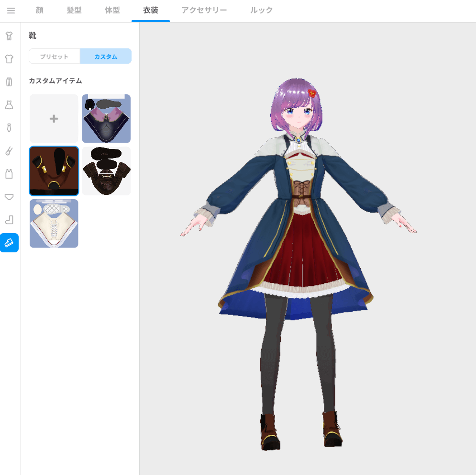Image resolution: width=476 pixels, height=475 pixels.
Task: Switch to プリセット shoe list
Action: pyautogui.click(x=55, y=56)
